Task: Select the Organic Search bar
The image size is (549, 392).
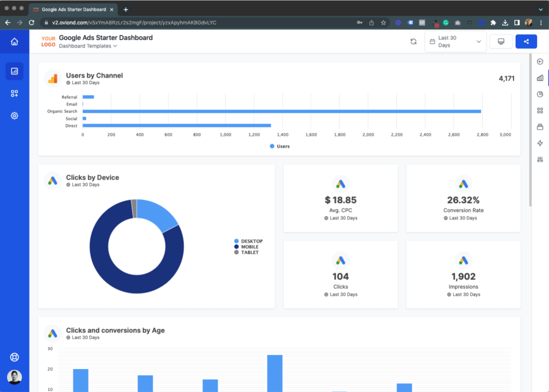Action: (282, 111)
